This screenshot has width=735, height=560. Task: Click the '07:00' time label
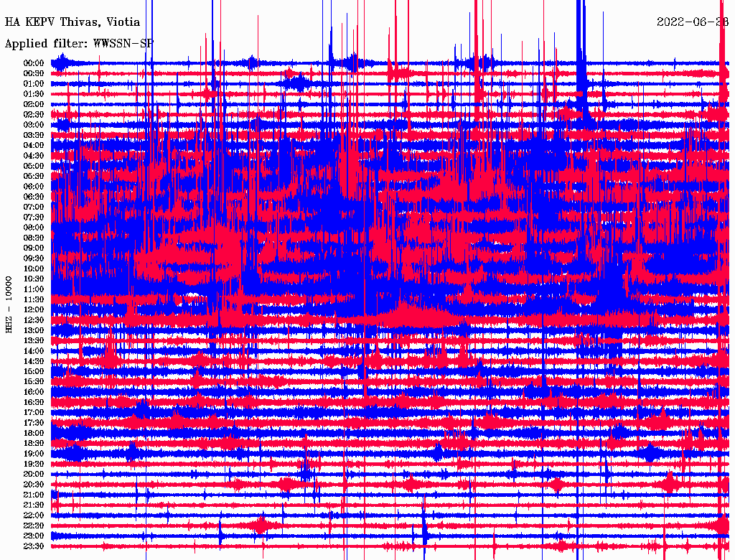click(34, 207)
